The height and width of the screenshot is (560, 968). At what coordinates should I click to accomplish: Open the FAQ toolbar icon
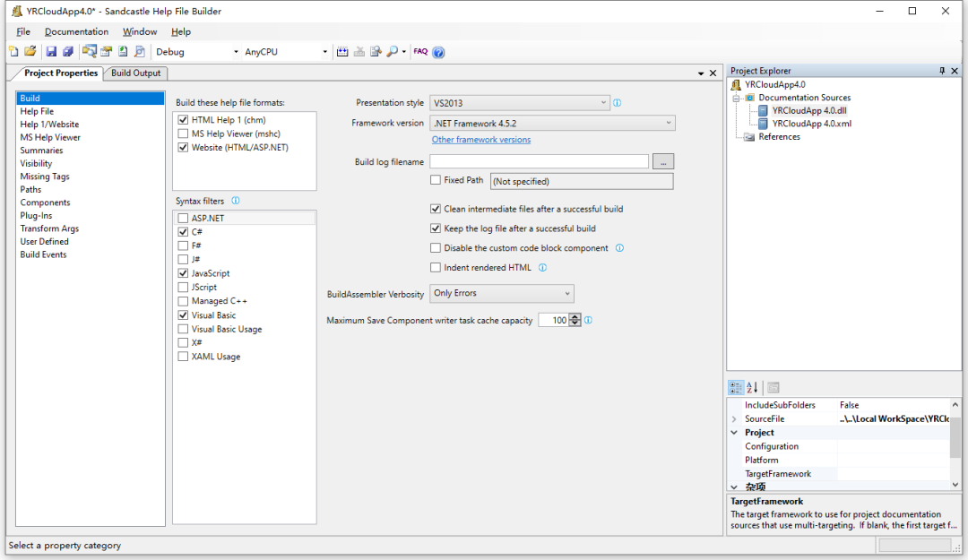tap(420, 52)
